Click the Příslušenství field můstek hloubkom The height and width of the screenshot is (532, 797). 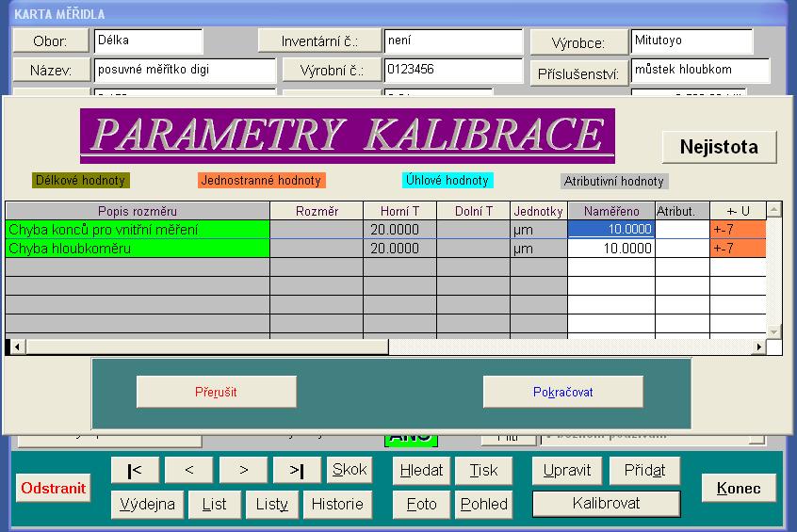click(700, 71)
